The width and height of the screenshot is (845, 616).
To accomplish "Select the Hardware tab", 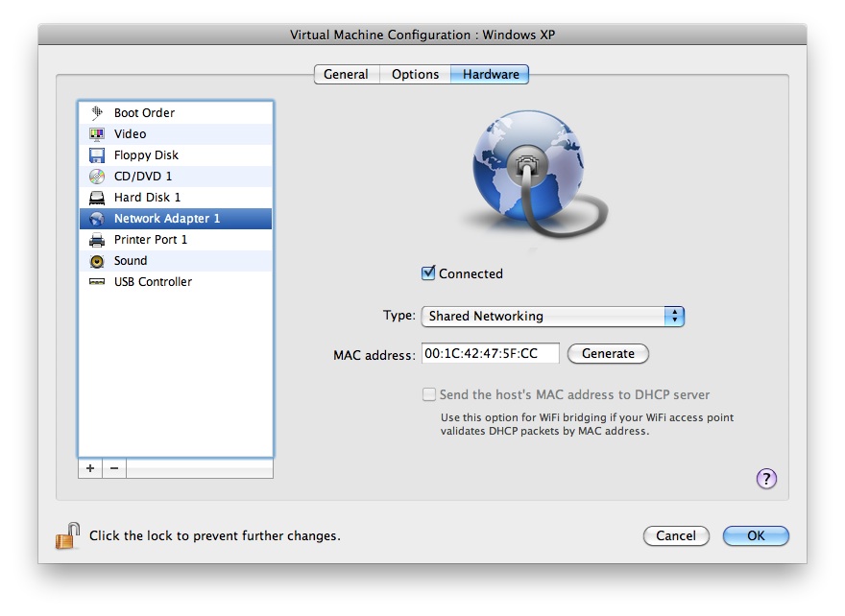I will [491, 74].
